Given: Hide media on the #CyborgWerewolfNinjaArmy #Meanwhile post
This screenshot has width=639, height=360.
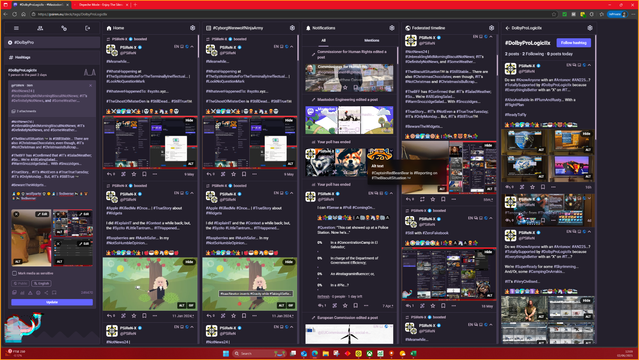Looking at the screenshot, I should (289, 120).
